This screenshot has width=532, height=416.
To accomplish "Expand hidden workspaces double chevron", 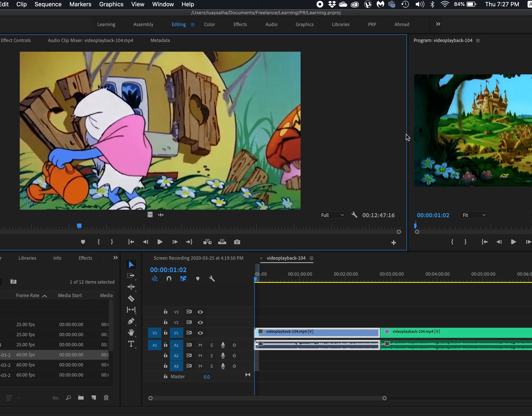I will click(438, 24).
